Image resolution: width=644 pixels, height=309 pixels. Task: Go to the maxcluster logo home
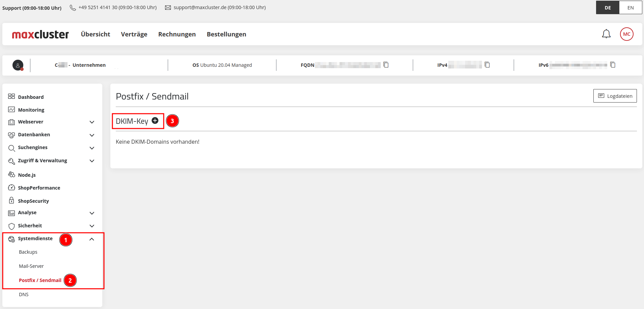(x=40, y=34)
